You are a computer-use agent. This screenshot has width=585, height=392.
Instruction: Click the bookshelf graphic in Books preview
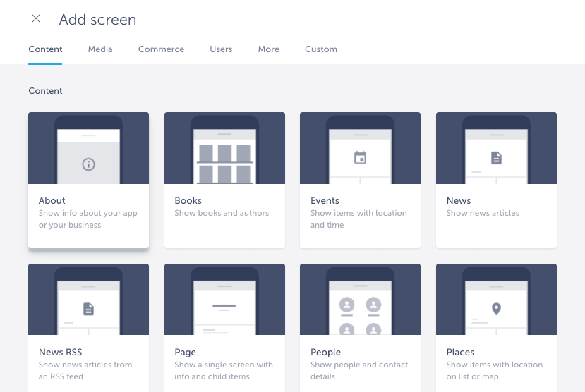[224, 164]
